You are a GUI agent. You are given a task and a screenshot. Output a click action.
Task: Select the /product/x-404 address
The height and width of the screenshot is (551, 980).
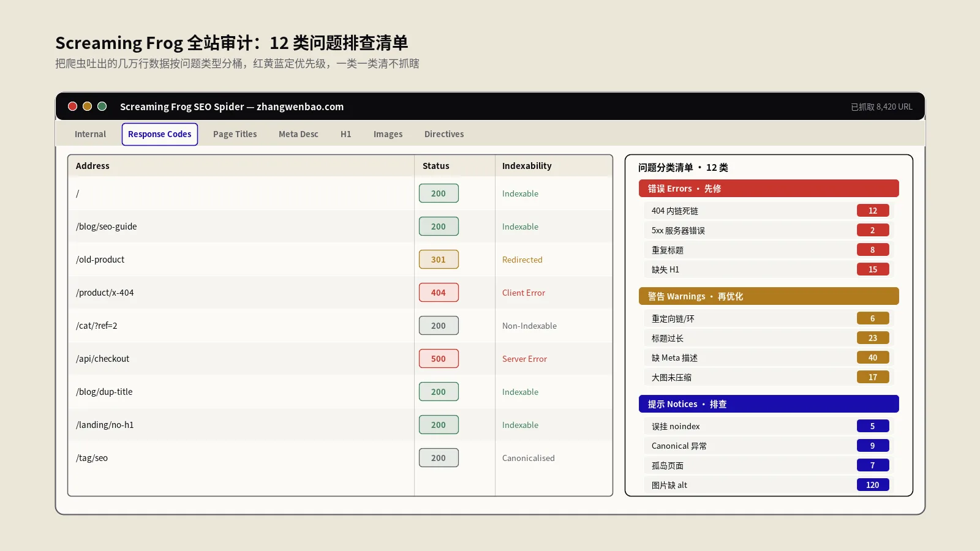(105, 293)
